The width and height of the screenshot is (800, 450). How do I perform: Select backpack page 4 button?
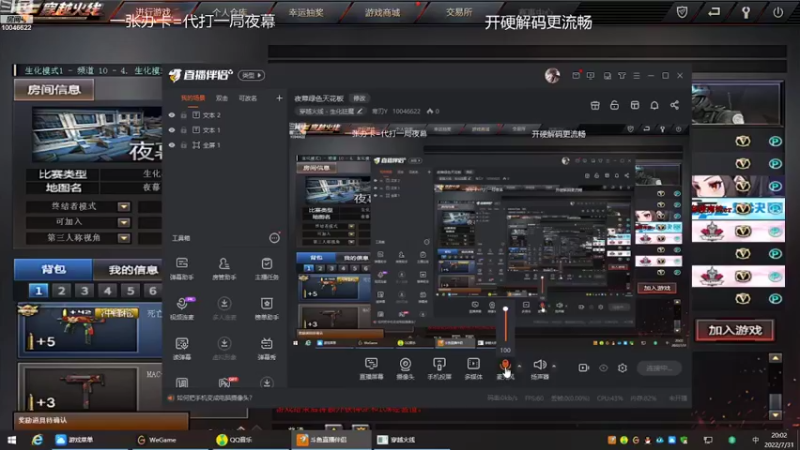click(x=108, y=291)
